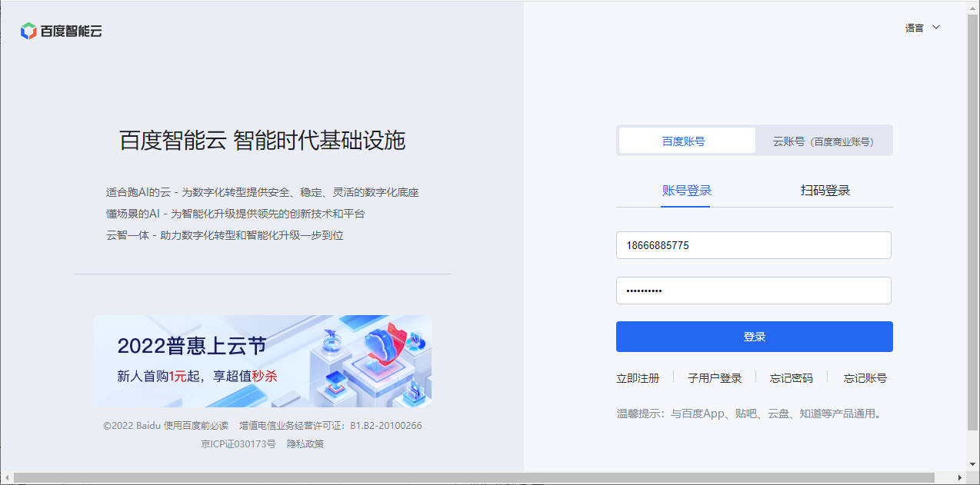Screen dimensions: 980x485
Task: Open the 语言 language dropdown
Action: [x=922, y=28]
